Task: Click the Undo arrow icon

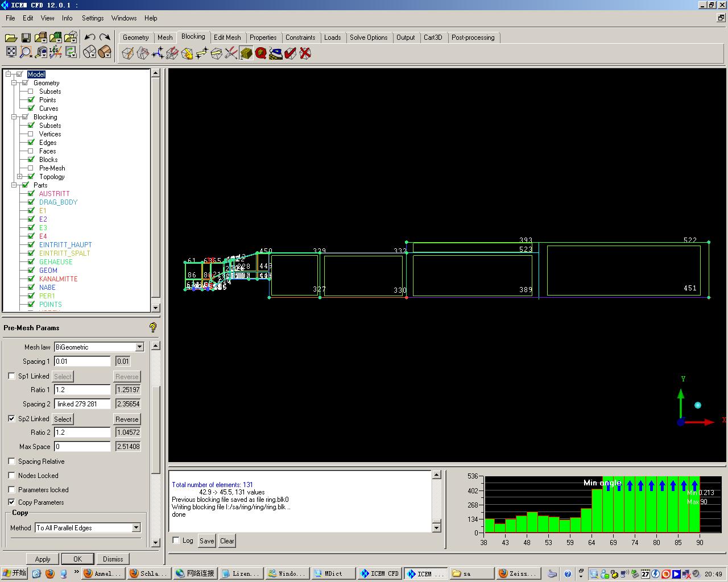Action: pyautogui.click(x=90, y=38)
